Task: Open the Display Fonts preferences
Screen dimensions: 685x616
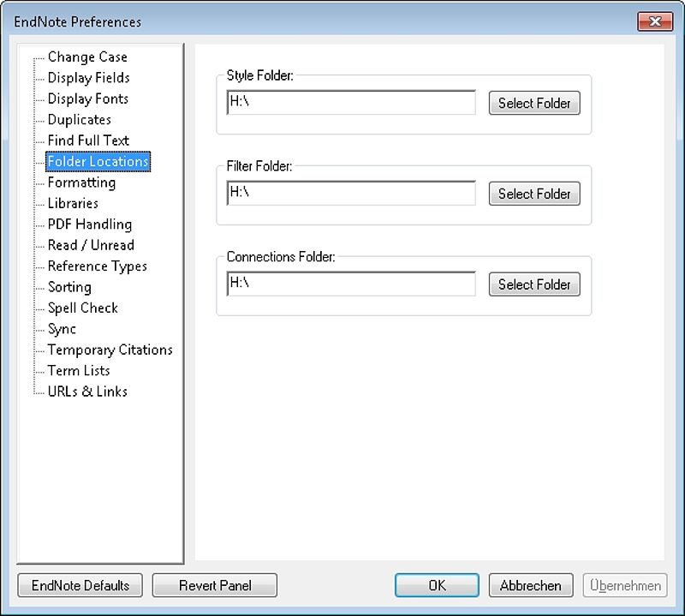Action: tap(88, 99)
